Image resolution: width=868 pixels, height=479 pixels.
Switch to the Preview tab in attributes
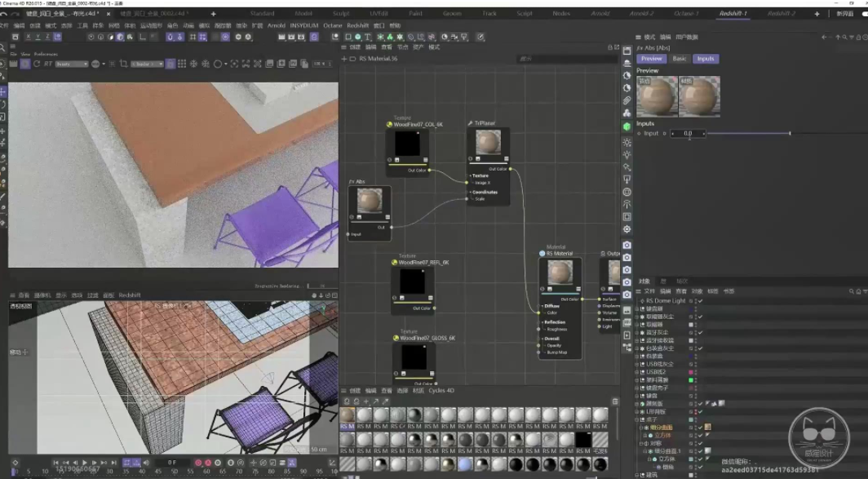click(x=652, y=59)
